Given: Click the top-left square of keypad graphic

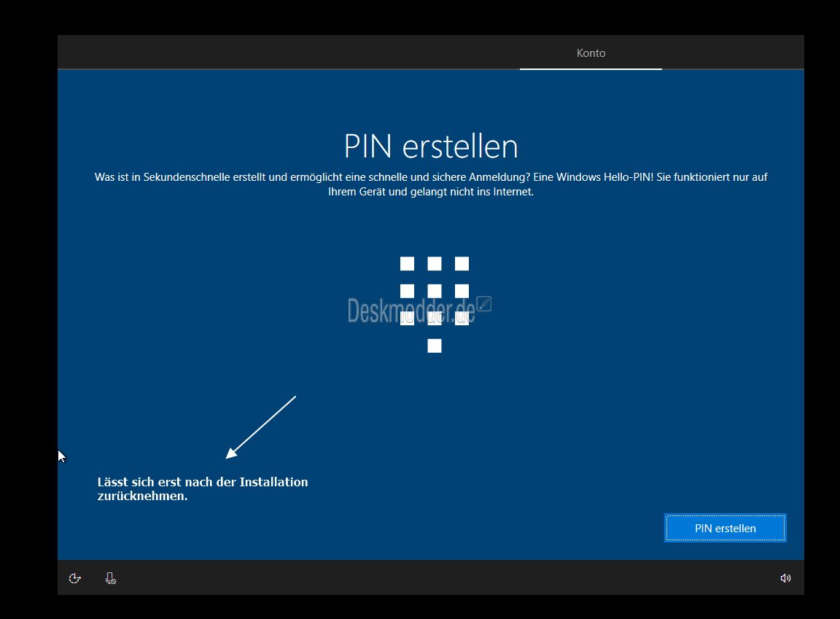Looking at the screenshot, I should click(407, 264).
